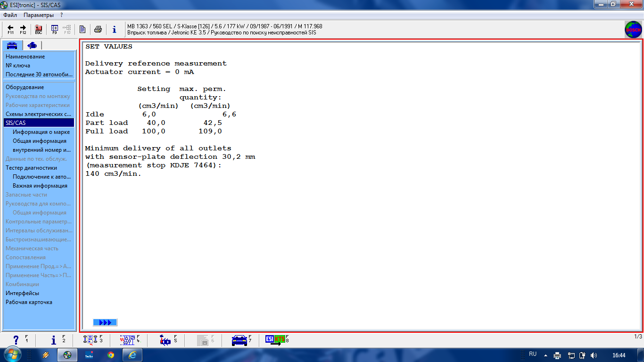This screenshot has width=644, height=362.
Task: Go to next page with blue arrows
Action: tap(105, 322)
